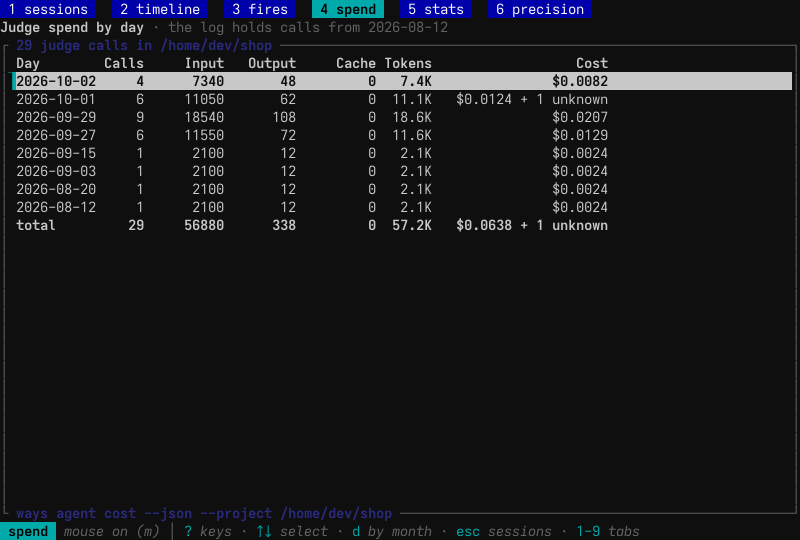Click 'esc sessions' in status bar

[504, 531]
